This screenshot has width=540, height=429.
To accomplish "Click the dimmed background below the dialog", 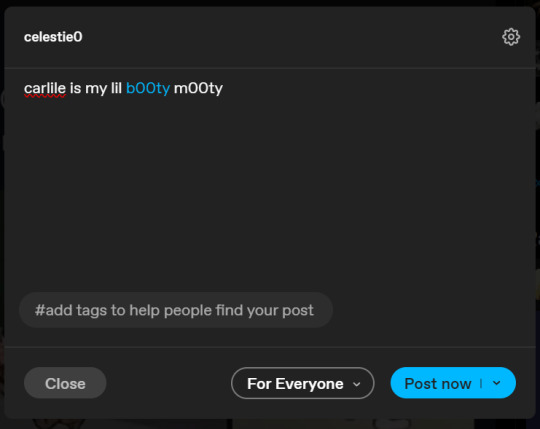I will click(269, 424).
